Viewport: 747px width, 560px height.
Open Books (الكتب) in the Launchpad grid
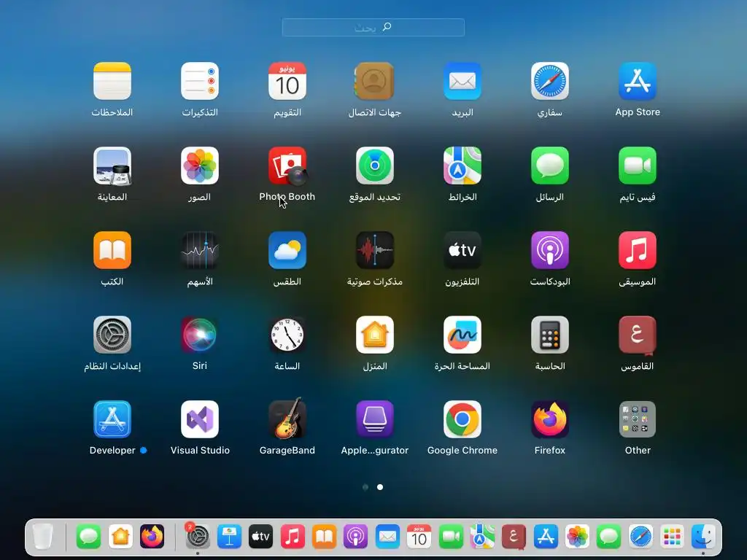pyautogui.click(x=112, y=250)
